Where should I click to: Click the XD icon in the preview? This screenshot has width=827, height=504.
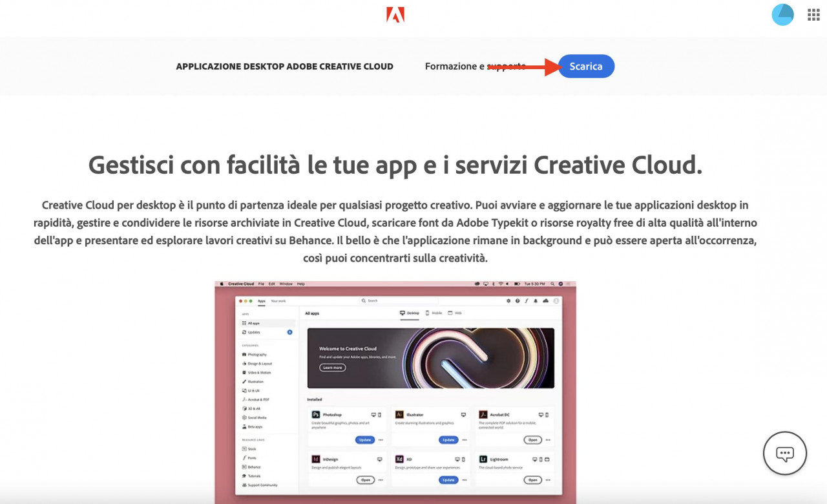coord(399,459)
